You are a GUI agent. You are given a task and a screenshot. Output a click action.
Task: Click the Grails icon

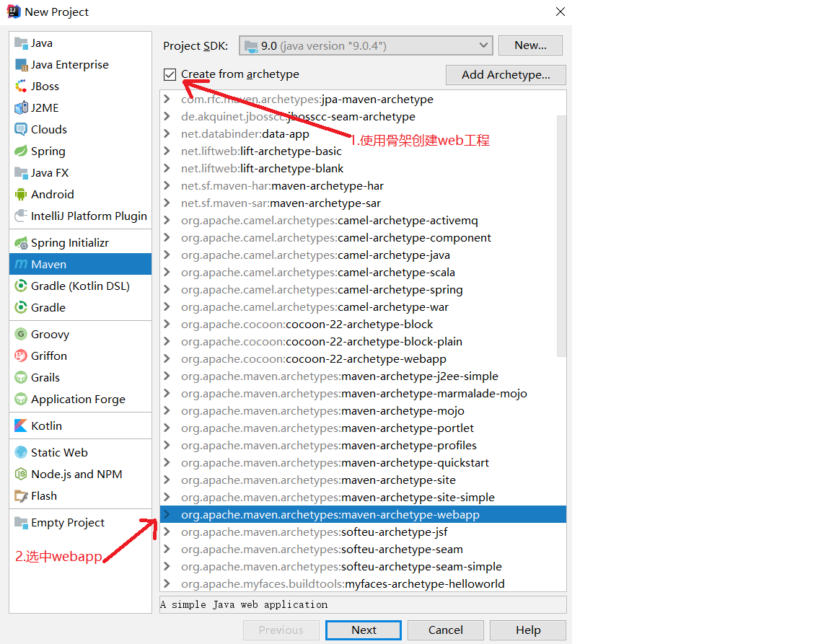pyautogui.click(x=21, y=377)
